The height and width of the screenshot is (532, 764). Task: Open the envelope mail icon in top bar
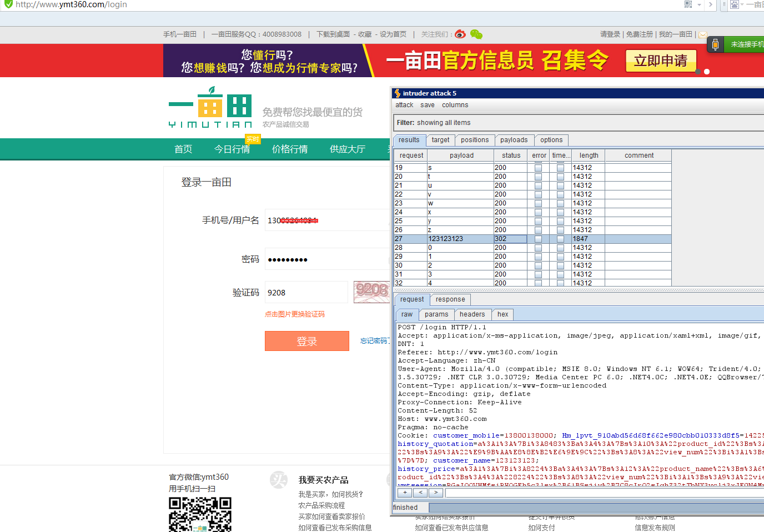pos(702,34)
